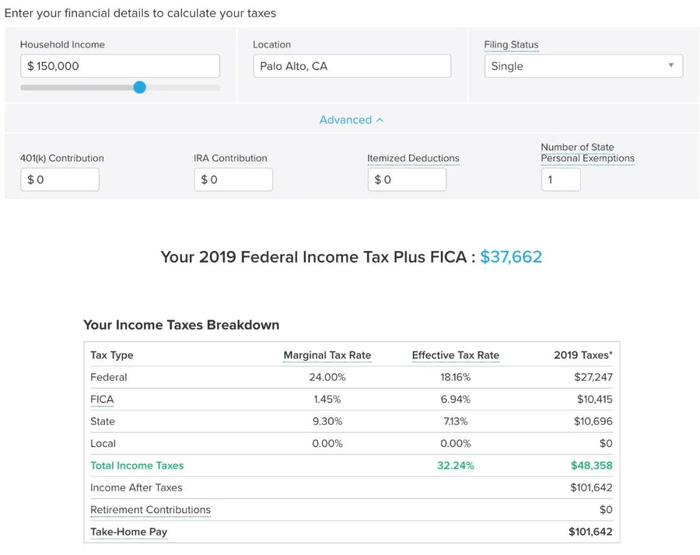The height and width of the screenshot is (555, 700).
Task: Click the Itemized Deductions input field
Action: point(406,180)
